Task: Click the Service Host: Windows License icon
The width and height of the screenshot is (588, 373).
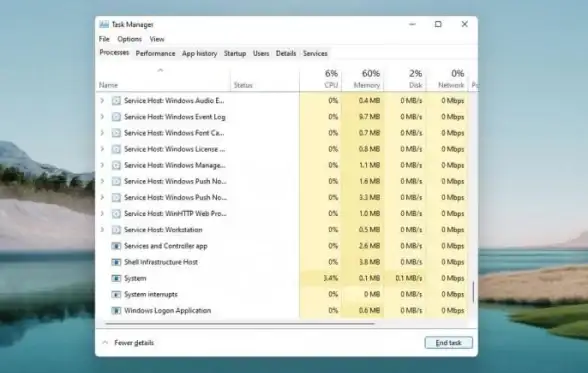Action: (x=116, y=149)
